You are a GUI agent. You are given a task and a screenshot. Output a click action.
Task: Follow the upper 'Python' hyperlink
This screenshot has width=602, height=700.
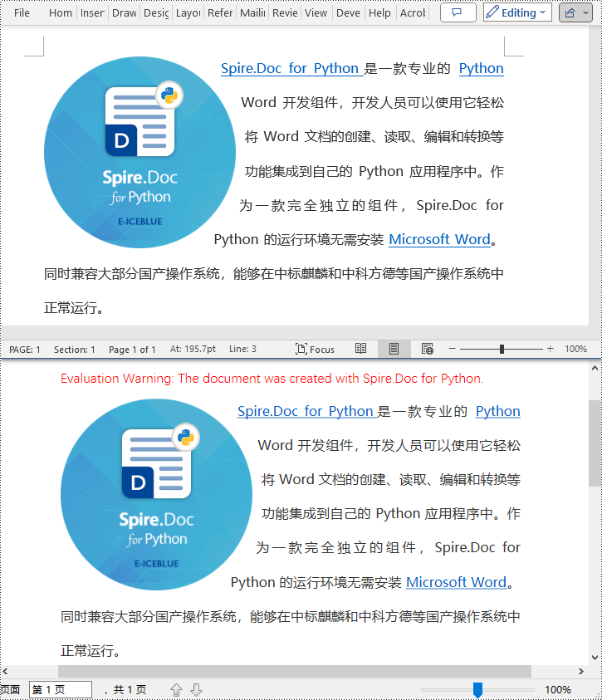pyautogui.click(x=481, y=68)
